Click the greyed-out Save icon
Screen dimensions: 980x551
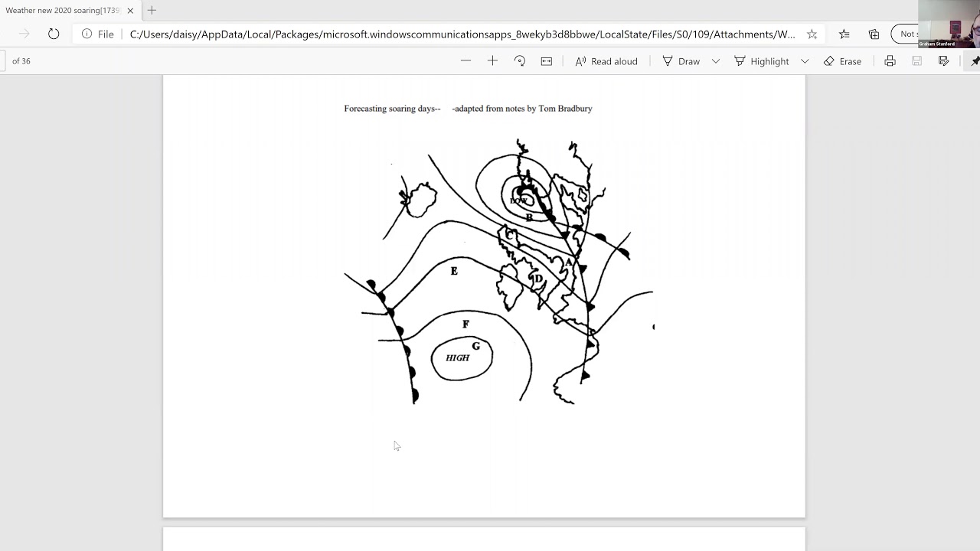point(916,61)
